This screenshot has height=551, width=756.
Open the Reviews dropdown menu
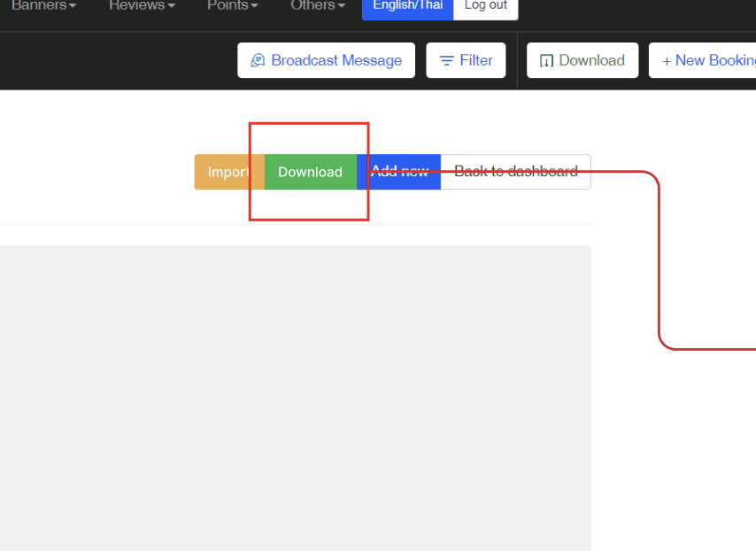coord(142,5)
